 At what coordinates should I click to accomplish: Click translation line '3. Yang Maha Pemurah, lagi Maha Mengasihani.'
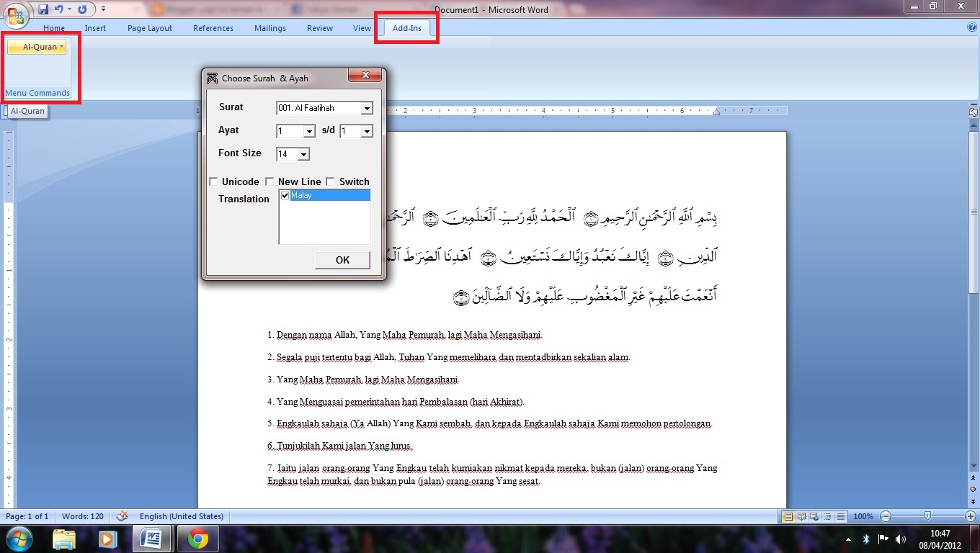coord(363,379)
